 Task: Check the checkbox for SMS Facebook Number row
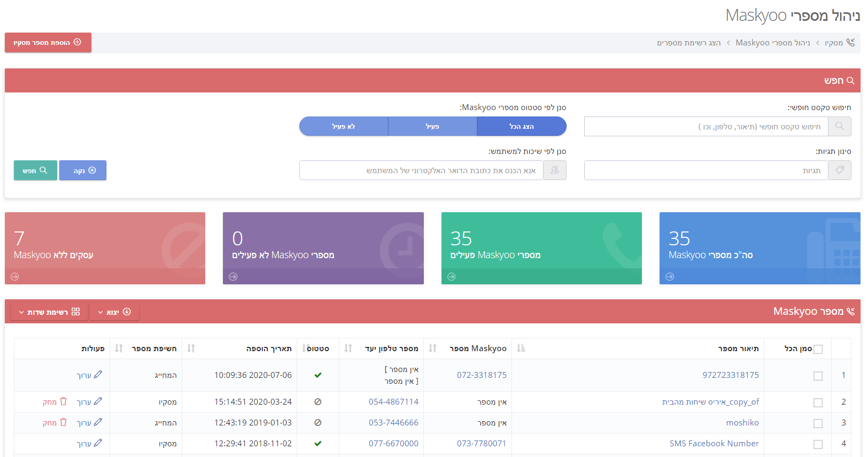click(x=818, y=444)
